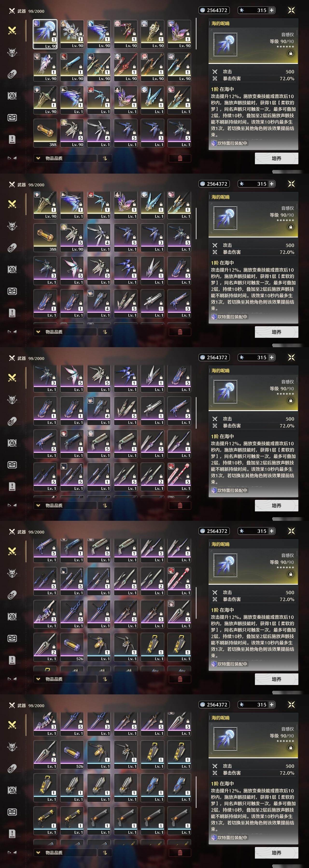Open the exclamation-mark quest items category in the topmost sidebar
Screen dimensions: 309x868
[12, 139]
